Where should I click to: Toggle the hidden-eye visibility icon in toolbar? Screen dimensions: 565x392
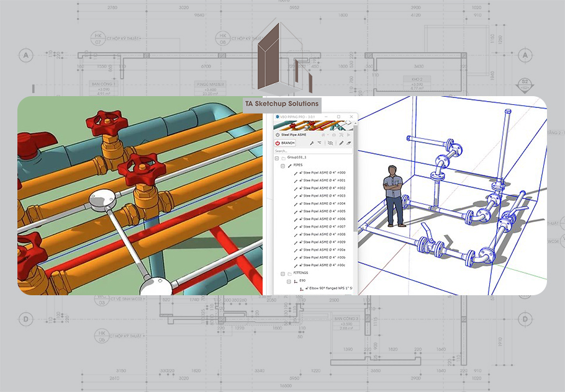(x=330, y=143)
